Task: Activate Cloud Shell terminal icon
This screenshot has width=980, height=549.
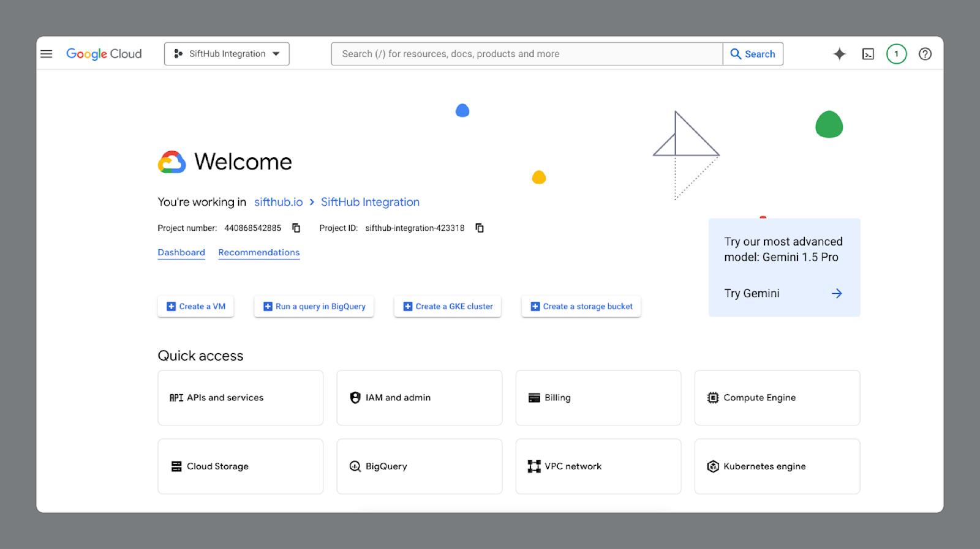Action: coord(868,54)
